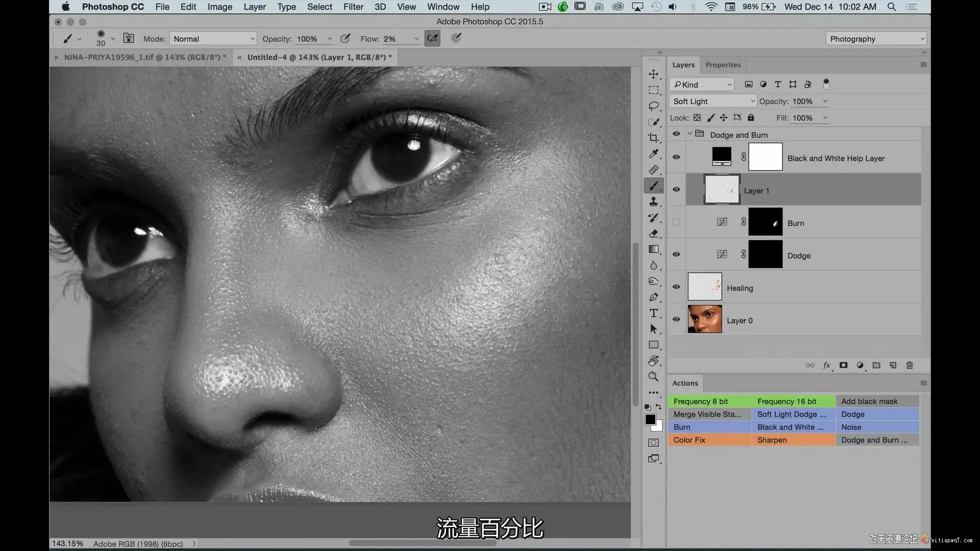Select the Clone Stamp tool
This screenshot has height=551, width=980.
[x=653, y=202]
